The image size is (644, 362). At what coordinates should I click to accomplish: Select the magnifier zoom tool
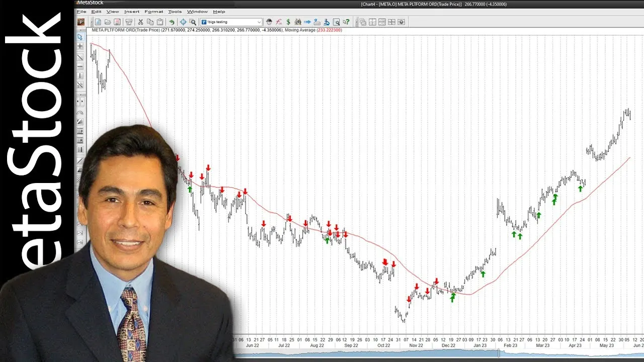[193, 22]
